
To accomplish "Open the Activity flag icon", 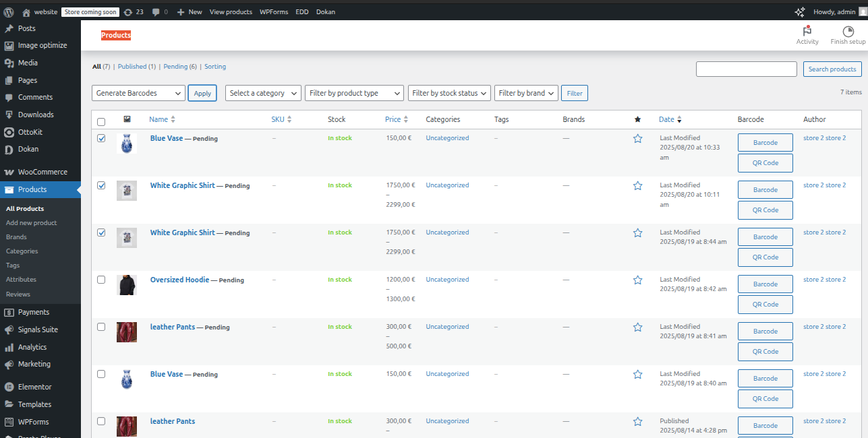I will (807, 31).
